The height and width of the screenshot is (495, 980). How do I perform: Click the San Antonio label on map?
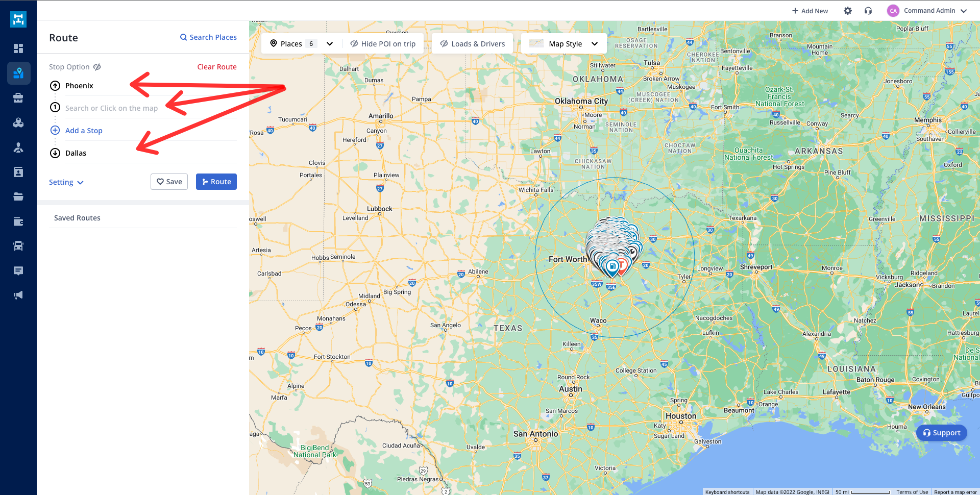[535, 434]
